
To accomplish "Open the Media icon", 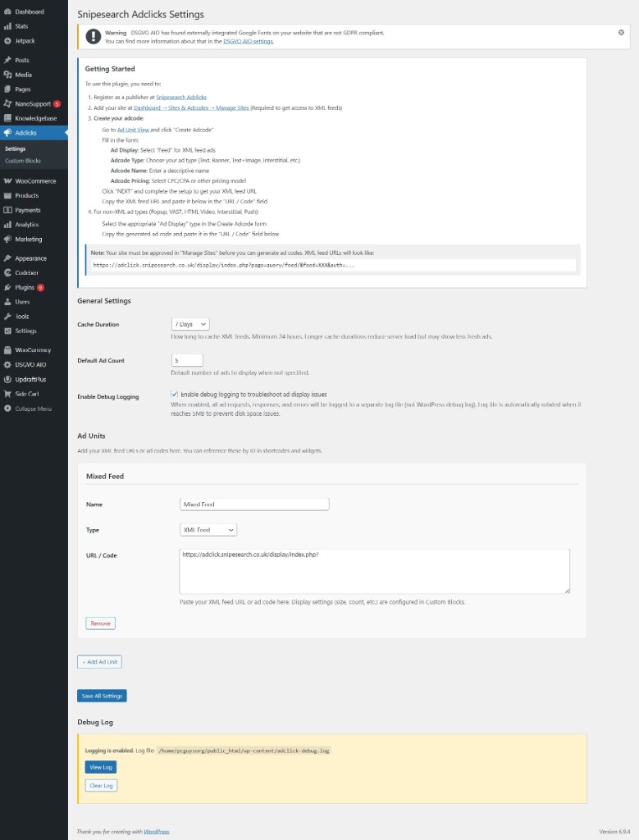I will [x=7, y=75].
